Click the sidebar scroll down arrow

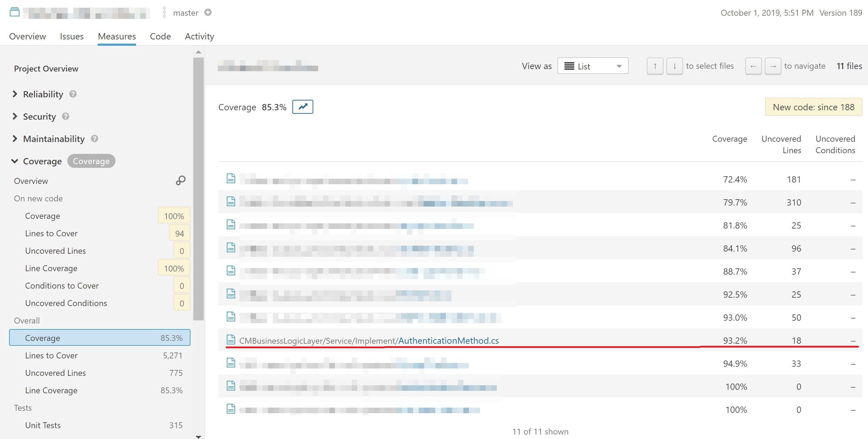click(x=199, y=436)
